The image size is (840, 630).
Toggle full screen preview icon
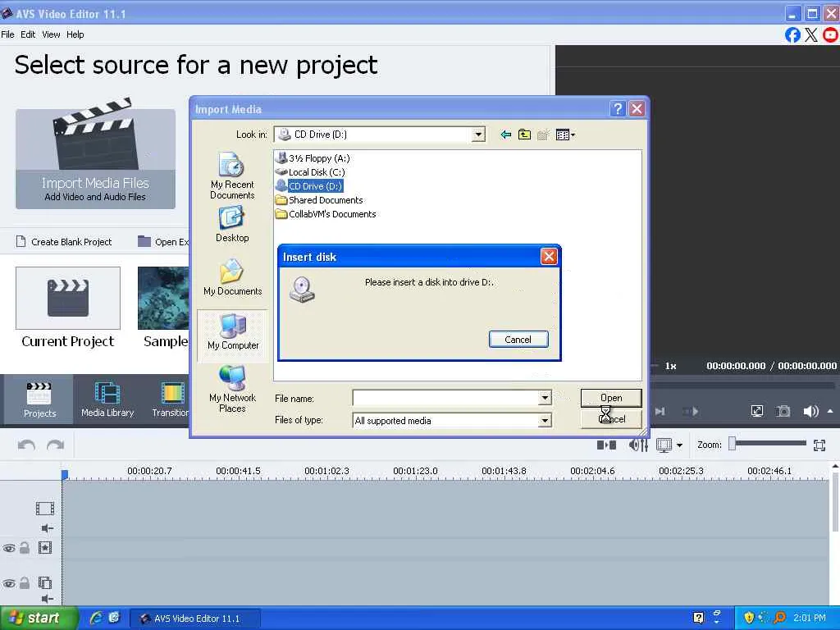pos(756,412)
